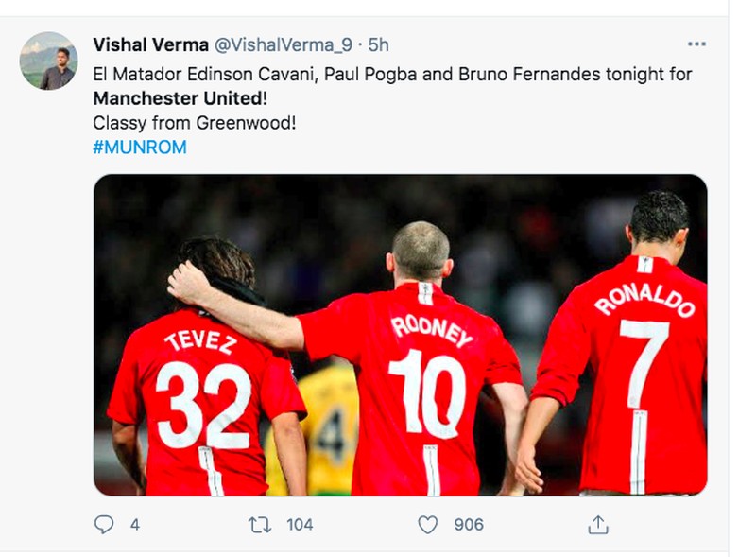Click the tweet's first line mentioning Cavani

pos(392,74)
